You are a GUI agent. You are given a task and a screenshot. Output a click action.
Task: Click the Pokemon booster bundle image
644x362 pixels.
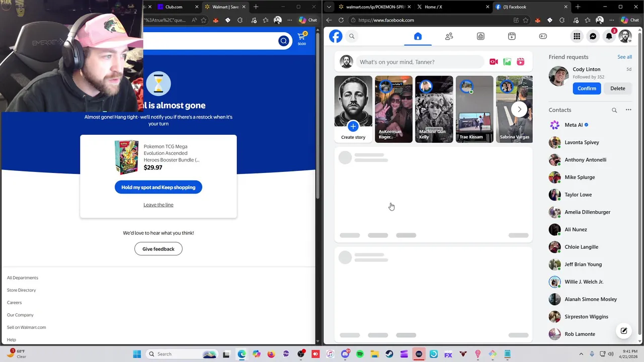click(x=126, y=157)
